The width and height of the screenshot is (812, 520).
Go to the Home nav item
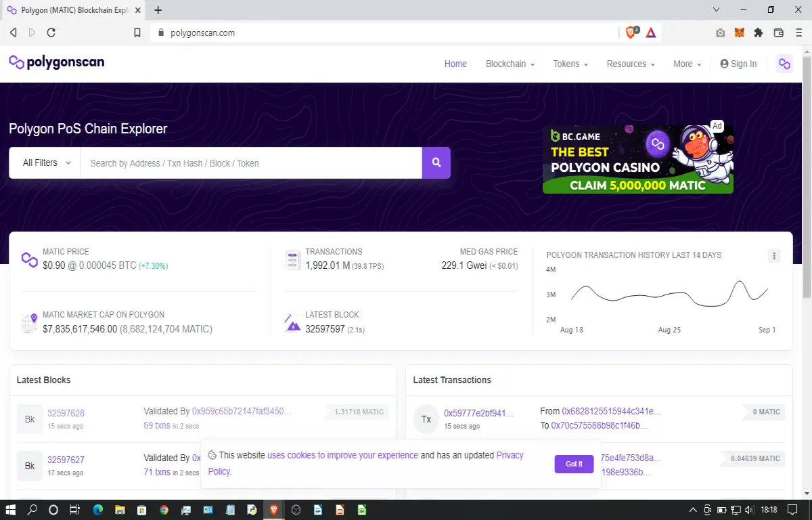pos(455,64)
